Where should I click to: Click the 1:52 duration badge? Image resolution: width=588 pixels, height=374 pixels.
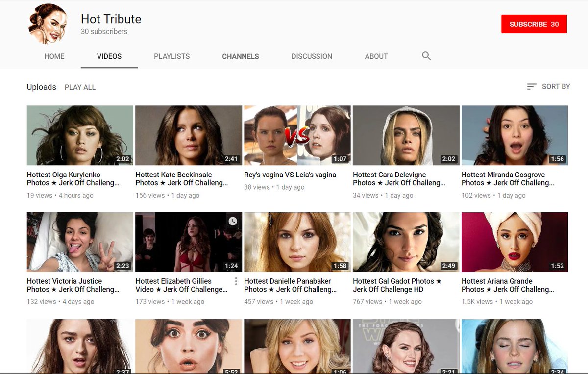tap(558, 266)
